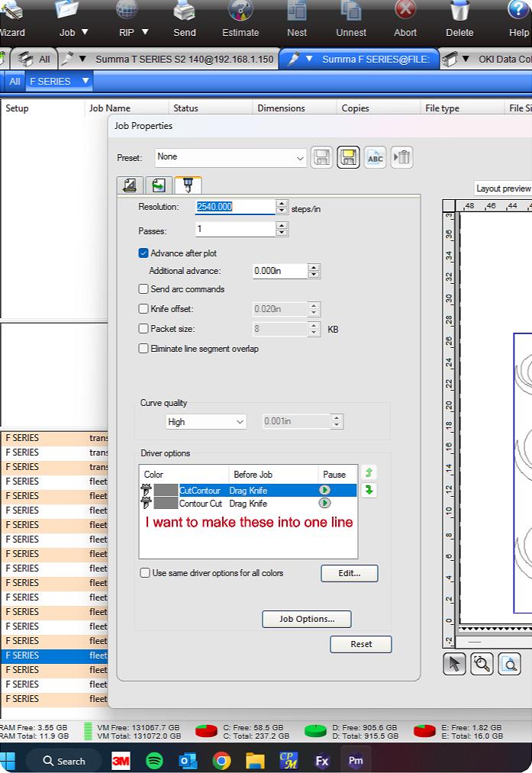Viewport: 532px width, 773px height.
Task: Click the Reset button
Action: pyautogui.click(x=361, y=644)
